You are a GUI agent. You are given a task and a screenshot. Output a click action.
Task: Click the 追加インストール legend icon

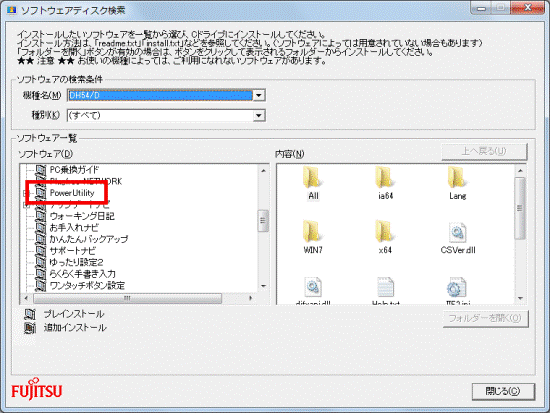pyautogui.click(x=30, y=328)
